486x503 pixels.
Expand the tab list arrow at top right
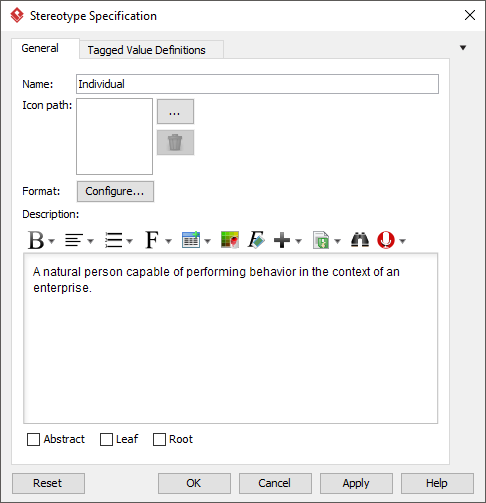(463, 48)
